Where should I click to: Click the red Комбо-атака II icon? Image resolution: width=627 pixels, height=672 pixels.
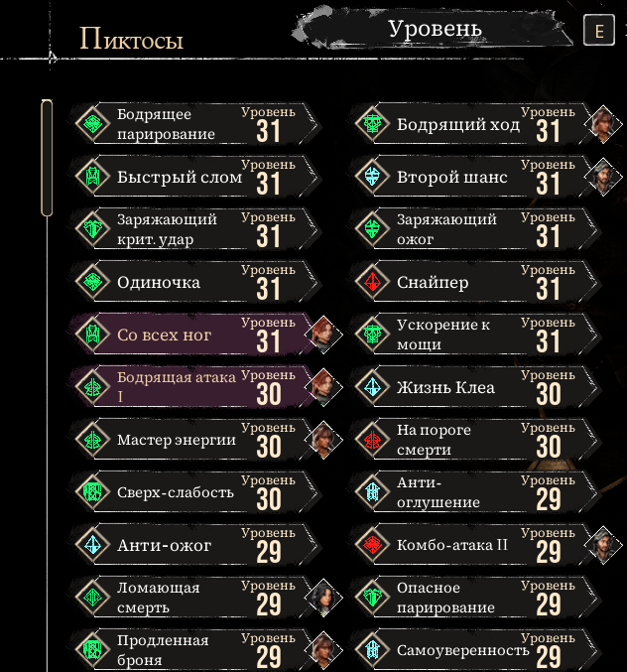click(372, 545)
